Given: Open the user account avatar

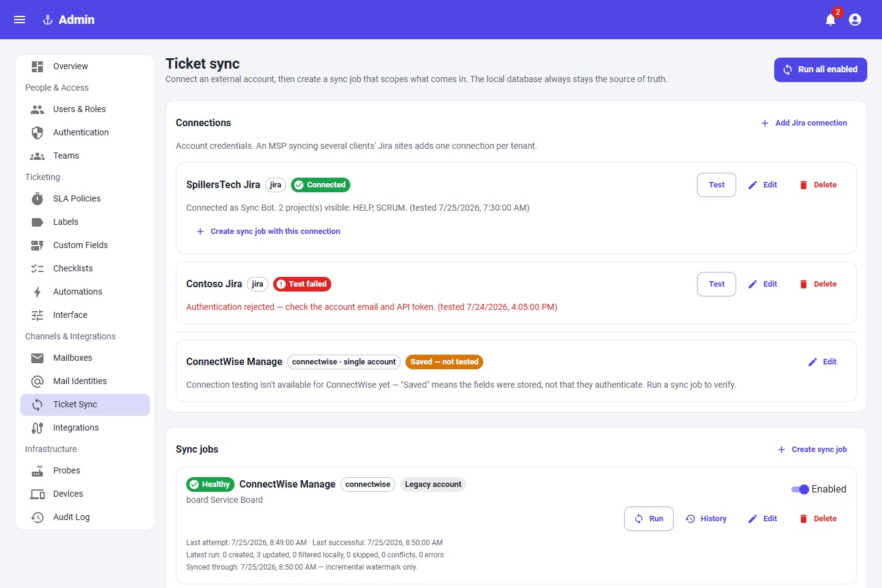Looking at the screenshot, I should point(855,20).
